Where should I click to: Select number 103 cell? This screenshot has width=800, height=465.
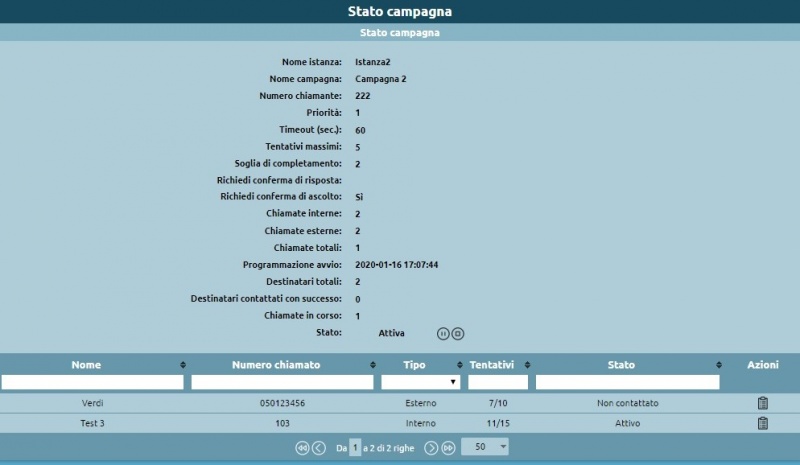pos(282,424)
